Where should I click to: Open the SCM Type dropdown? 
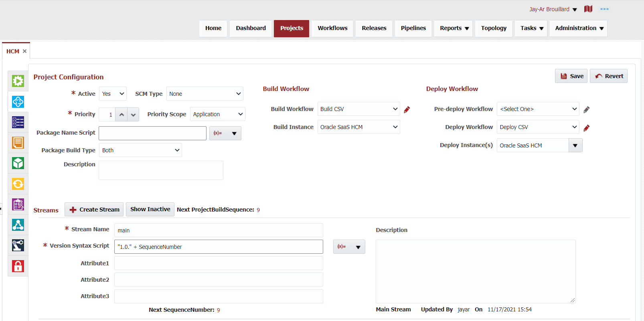[205, 94]
